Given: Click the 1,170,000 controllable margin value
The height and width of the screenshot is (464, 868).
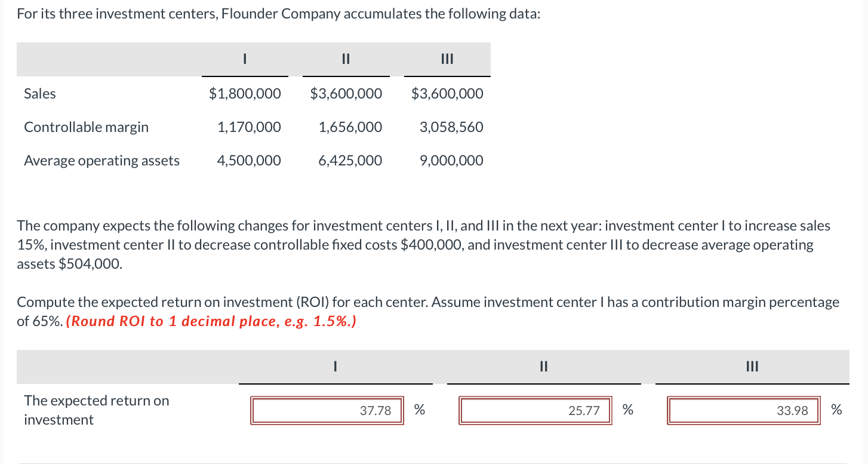Looking at the screenshot, I should click(249, 127).
